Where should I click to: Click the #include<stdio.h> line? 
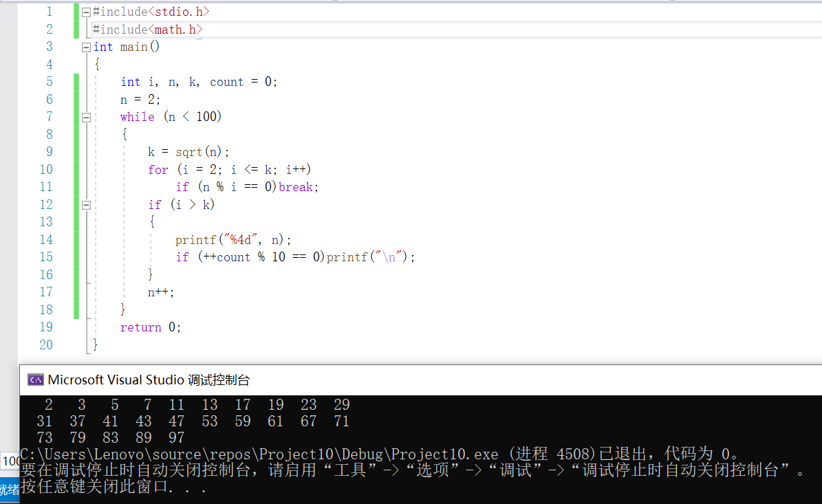pos(151,12)
